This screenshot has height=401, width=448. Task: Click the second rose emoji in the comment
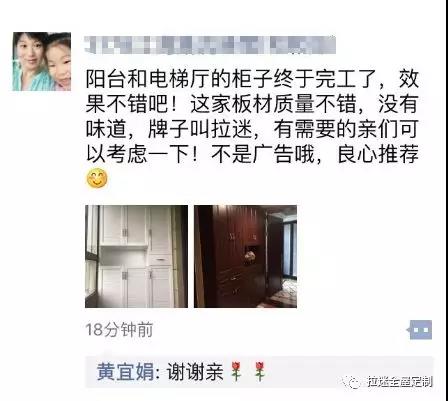point(259,372)
